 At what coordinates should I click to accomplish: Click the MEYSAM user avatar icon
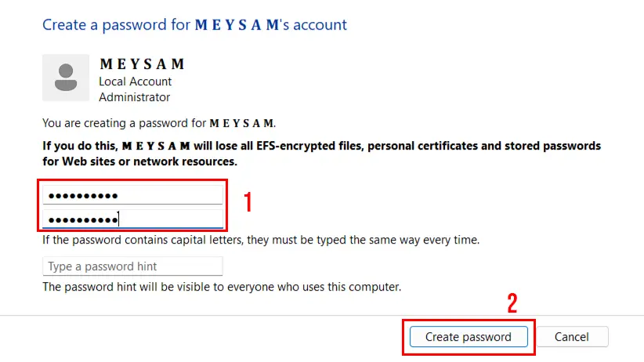(x=66, y=78)
